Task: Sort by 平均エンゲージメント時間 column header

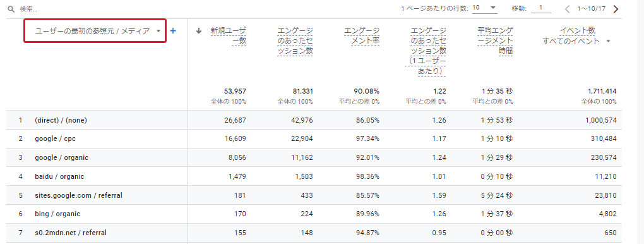Action: 495,40
